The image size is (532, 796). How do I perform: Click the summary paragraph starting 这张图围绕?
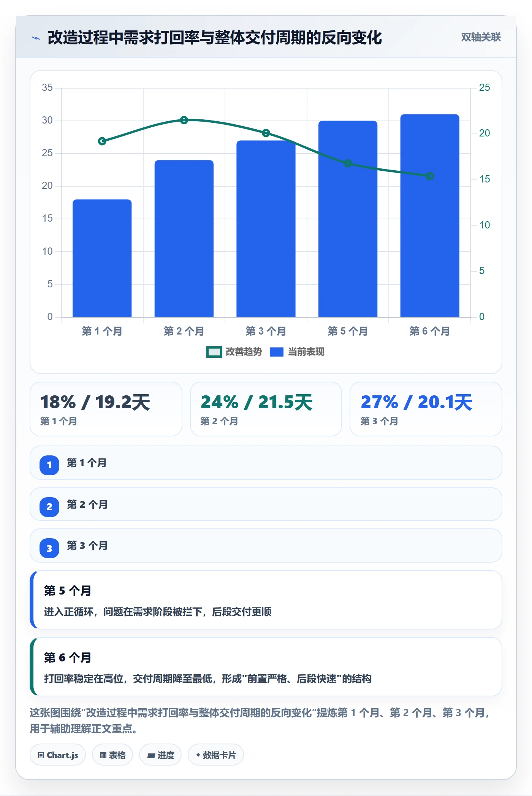pos(260,721)
